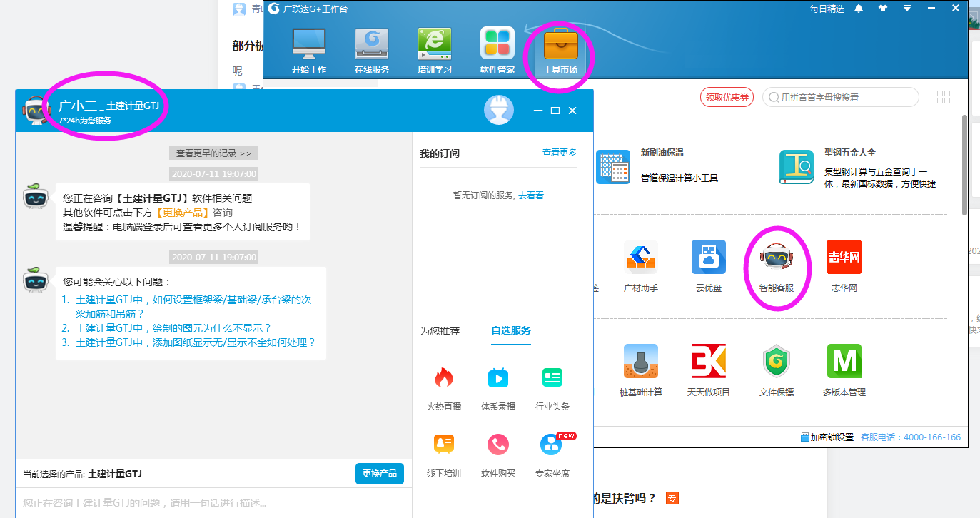
Task: Open 软件管家 manager
Action: pyautogui.click(x=497, y=51)
